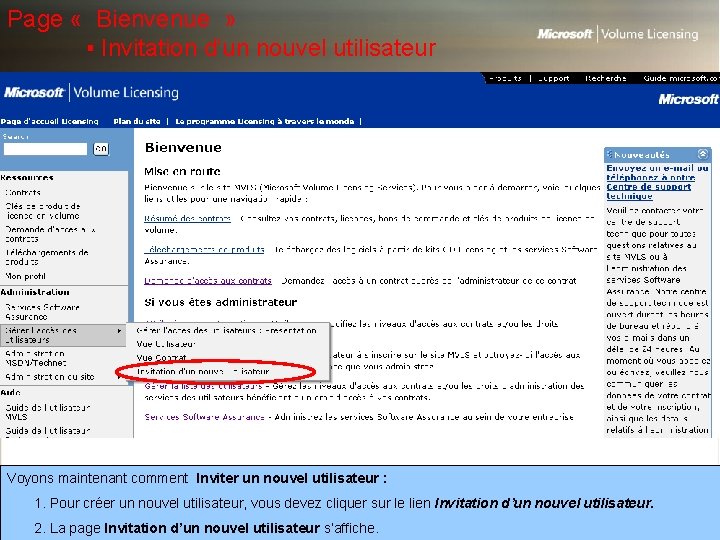This screenshot has height=540, width=720.
Task: Open Gérer la liste des utilisateurs link
Action: click(203, 386)
